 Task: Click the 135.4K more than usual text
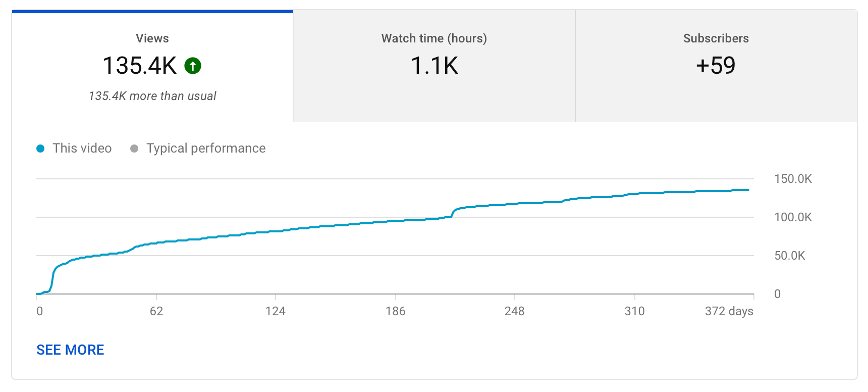[x=151, y=95]
